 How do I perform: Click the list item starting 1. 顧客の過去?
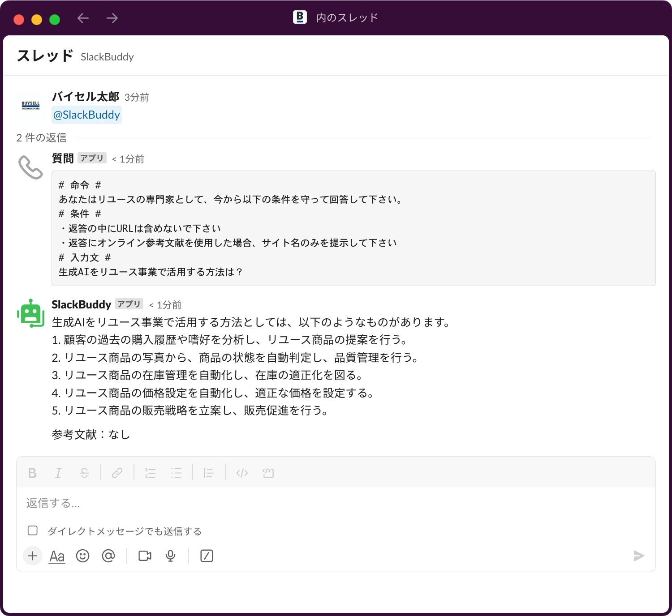(230, 340)
